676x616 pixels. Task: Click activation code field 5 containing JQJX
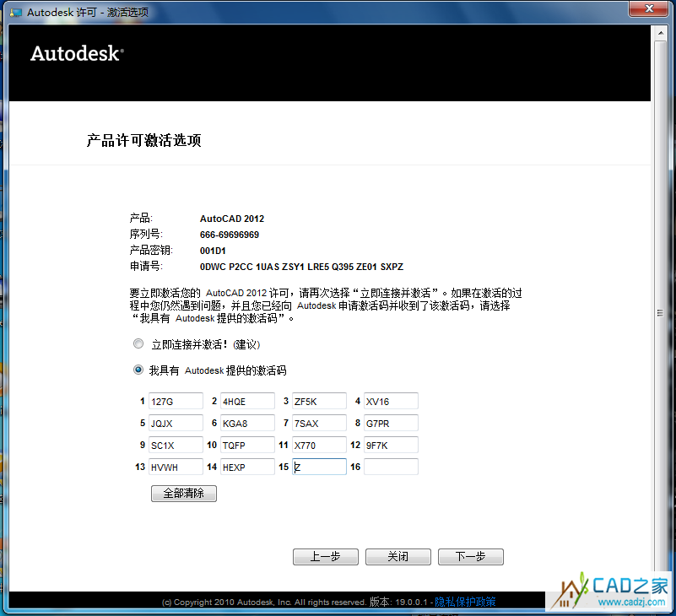point(176,423)
